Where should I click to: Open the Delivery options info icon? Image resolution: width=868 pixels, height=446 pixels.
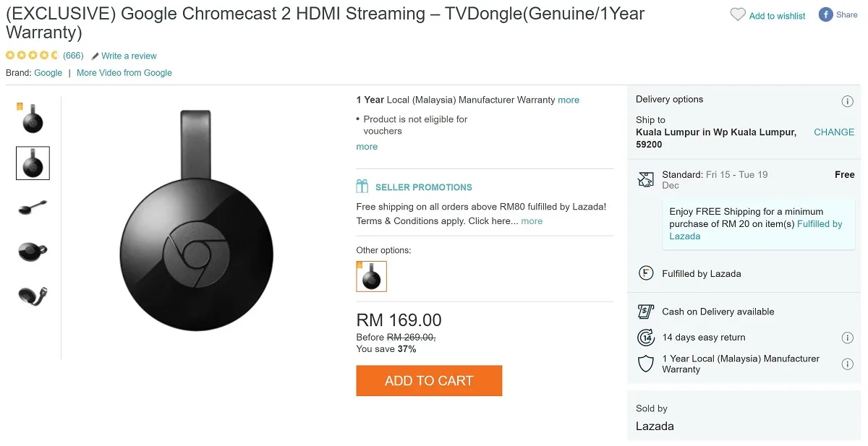click(x=848, y=101)
